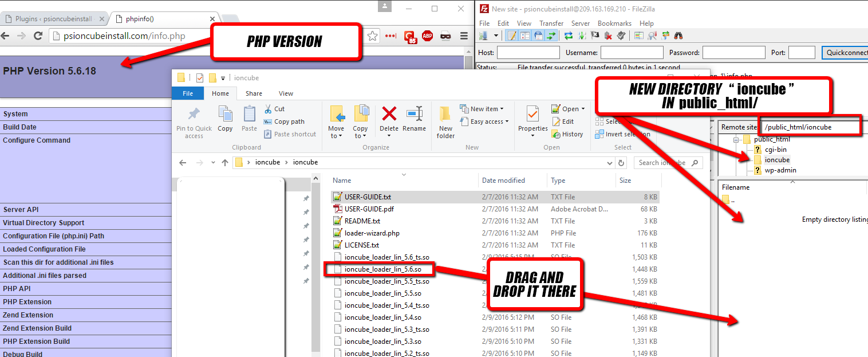The height and width of the screenshot is (357, 868).
Task: Click Chrome back arrow
Action: (x=6, y=36)
